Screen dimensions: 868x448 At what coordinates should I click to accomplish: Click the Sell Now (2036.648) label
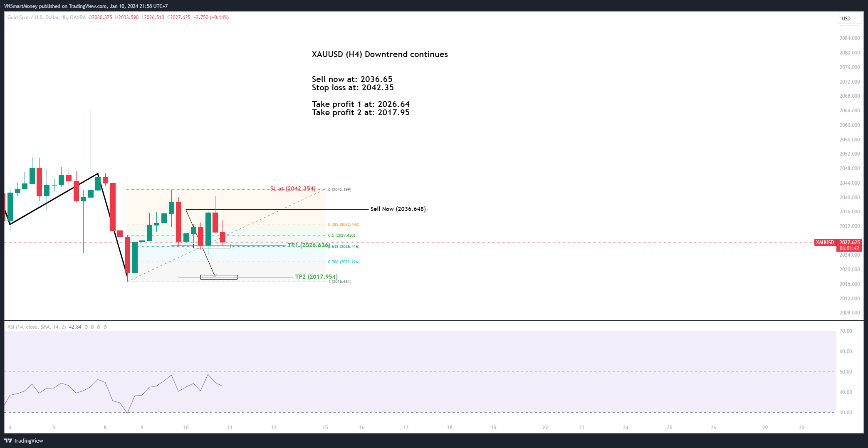click(x=398, y=209)
